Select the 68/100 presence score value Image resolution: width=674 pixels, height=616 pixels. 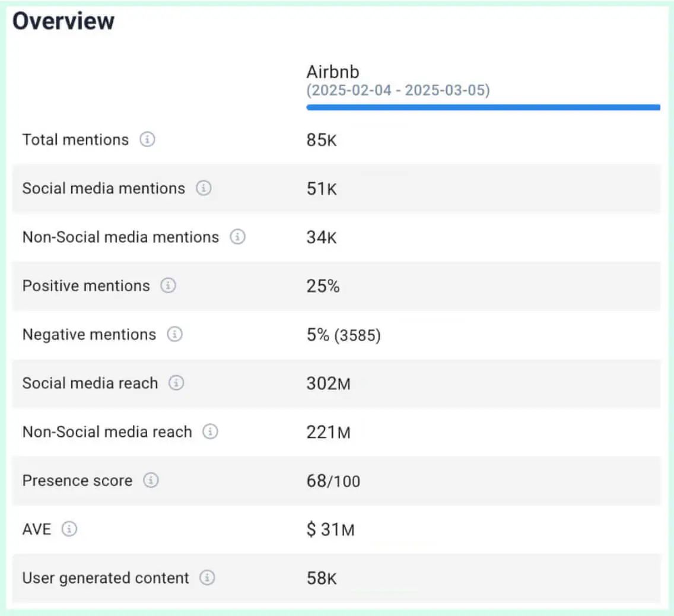click(333, 481)
